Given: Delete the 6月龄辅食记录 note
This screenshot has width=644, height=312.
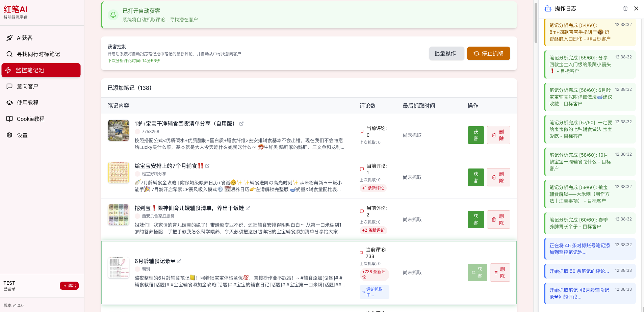Looking at the screenshot, I should (x=500, y=272).
